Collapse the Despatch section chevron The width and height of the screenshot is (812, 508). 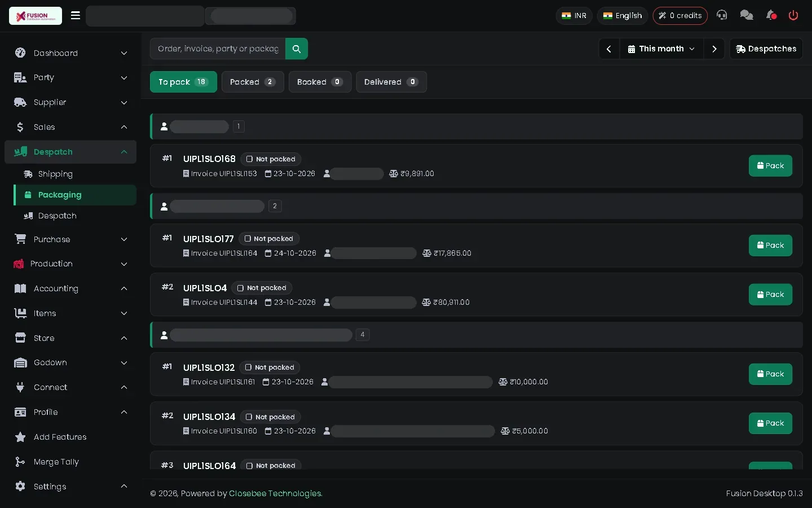point(124,152)
